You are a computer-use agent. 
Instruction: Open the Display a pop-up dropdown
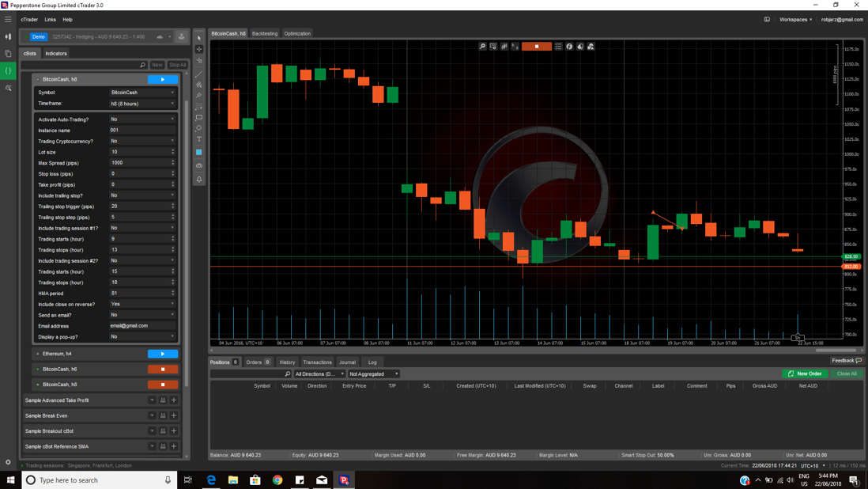pos(142,337)
